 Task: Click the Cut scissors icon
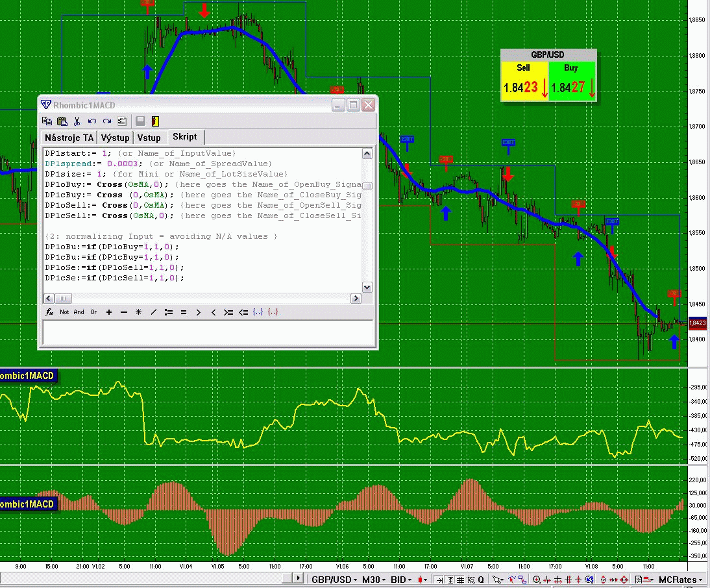[77, 121]
